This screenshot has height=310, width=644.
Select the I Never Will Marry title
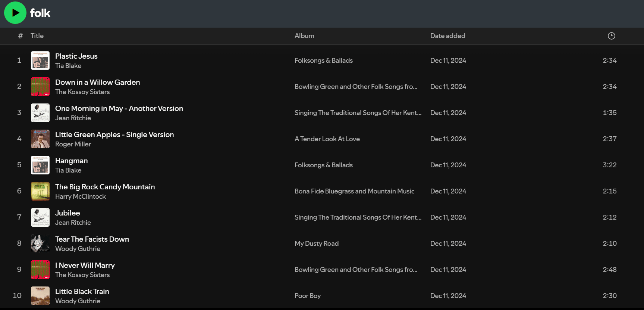(x=85, y=265)
